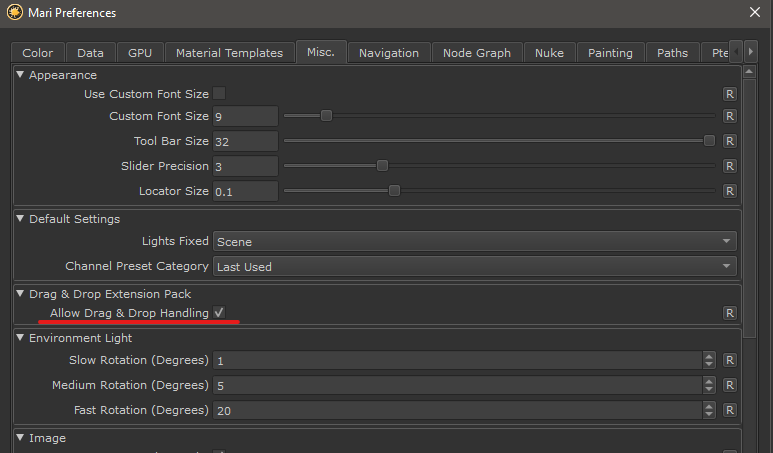Reset Slider Precision with R button

tap(729, 166)
